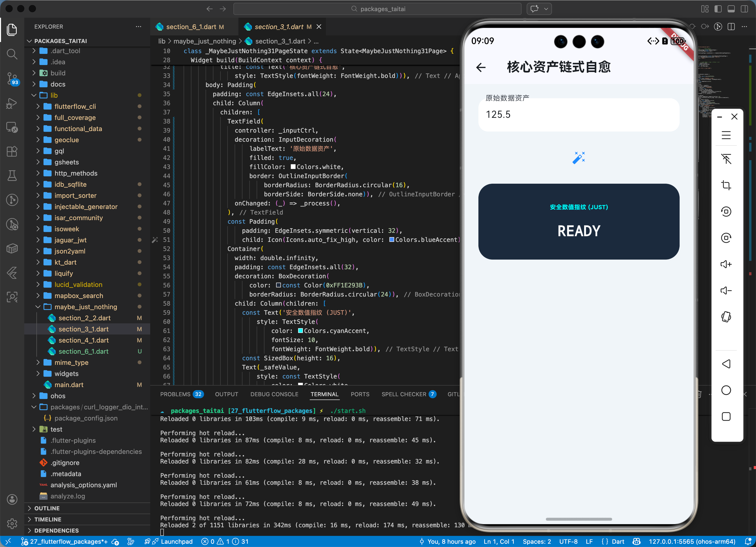
Task: Open main.dart in the explorer
Action: click(x=69, y=385)
